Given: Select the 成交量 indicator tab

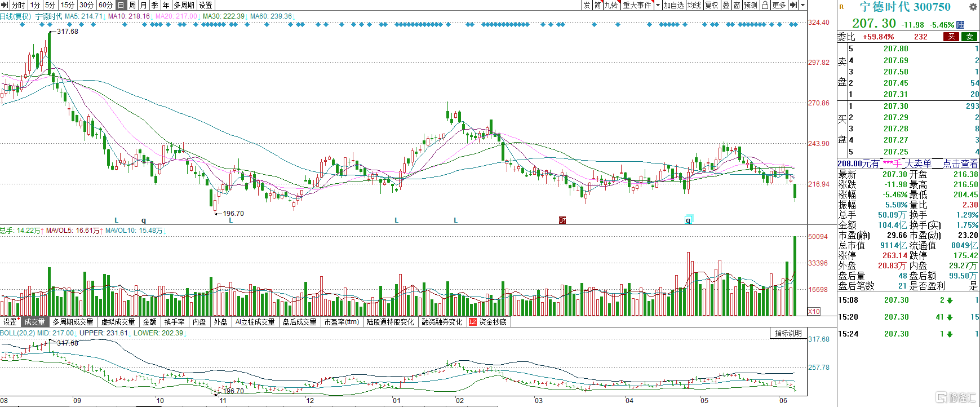Looking at the screenshot, I should tap(34, 322).
